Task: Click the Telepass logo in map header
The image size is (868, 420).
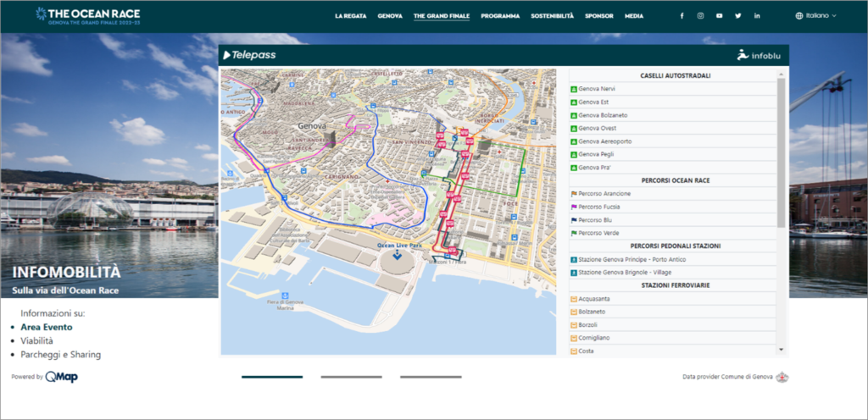Action: tap(250, 55)
